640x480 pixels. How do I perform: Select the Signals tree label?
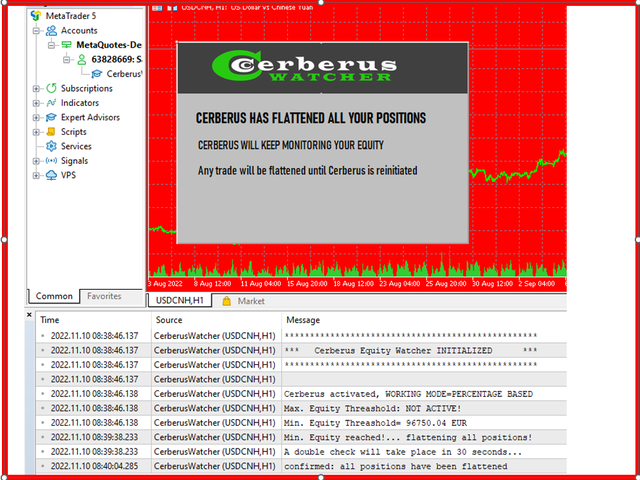pos(74,161)
